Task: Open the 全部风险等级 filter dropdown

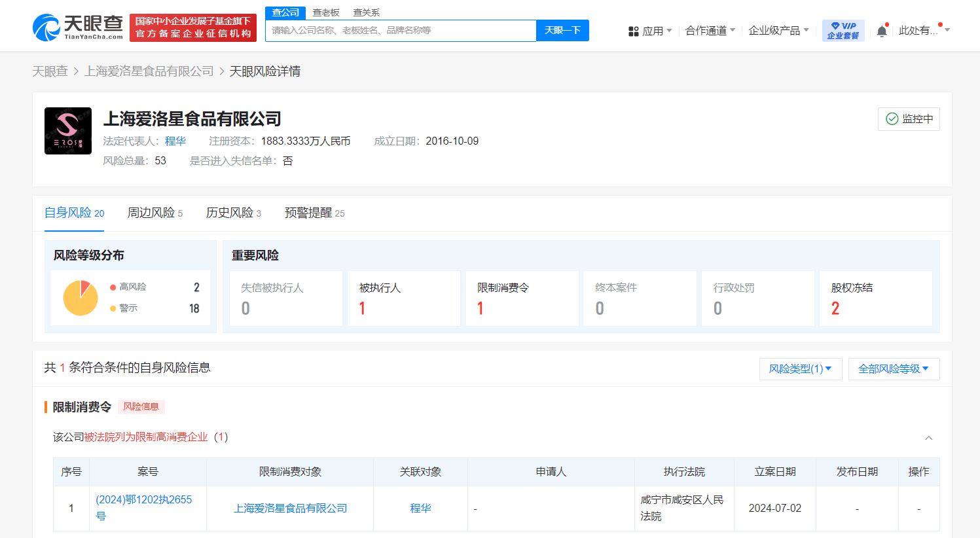Action: click(x=894, y=369)
